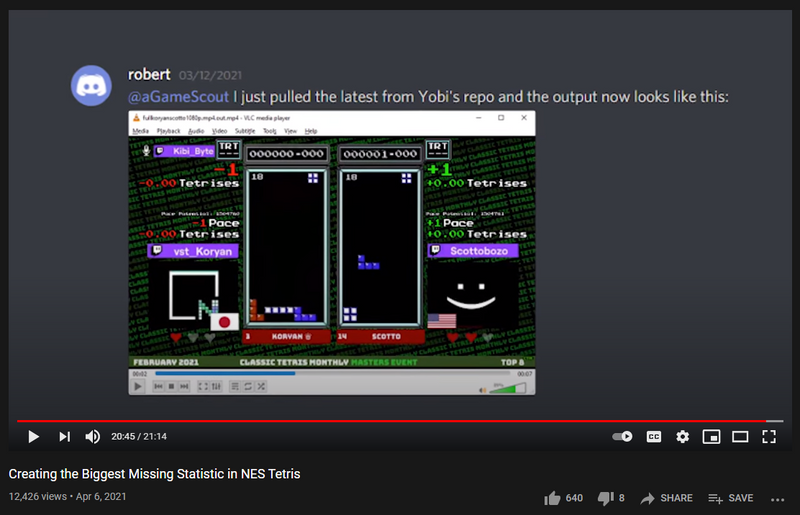
Task: Toggle VLC fullscreen button
Action: [203, 386]
